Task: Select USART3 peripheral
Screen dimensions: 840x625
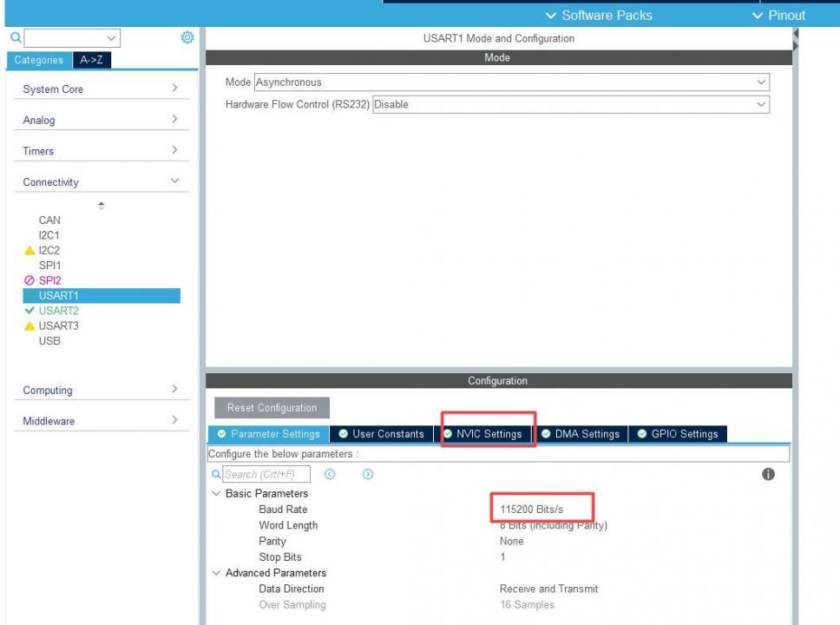Action: (58, 326)
